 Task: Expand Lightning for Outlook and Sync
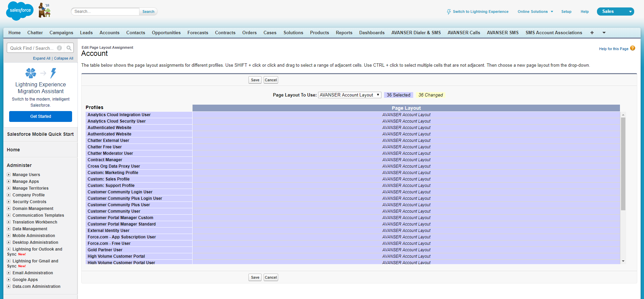9,249
